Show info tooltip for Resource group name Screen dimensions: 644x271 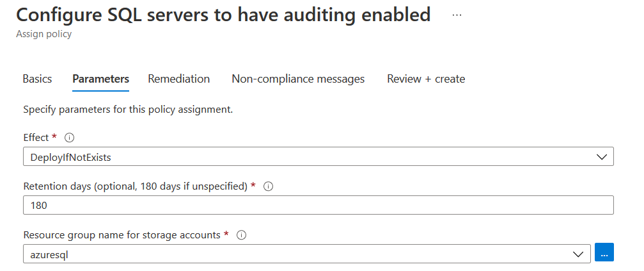(242, 235)
